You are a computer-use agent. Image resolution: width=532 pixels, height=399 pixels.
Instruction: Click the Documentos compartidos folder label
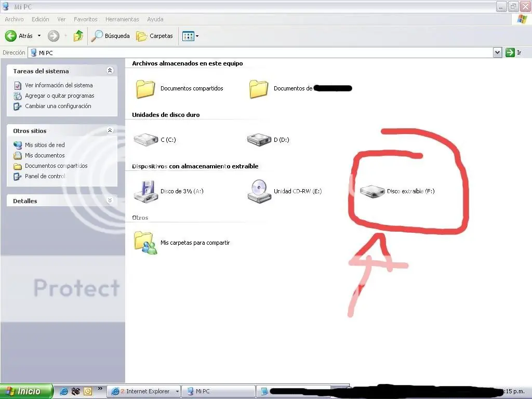[192, 88]
